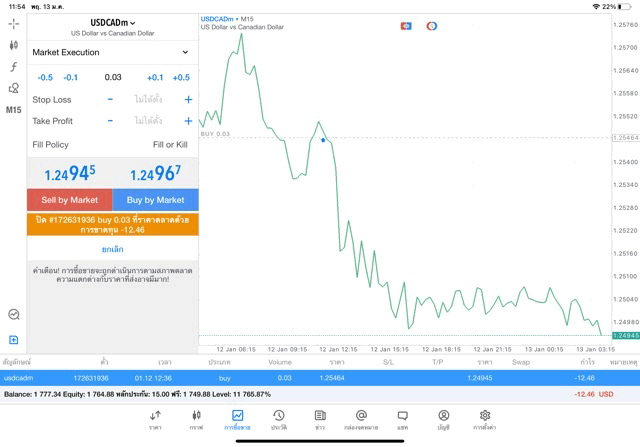
Task: Decrease volume by 0.5
Action: [45, 78]
